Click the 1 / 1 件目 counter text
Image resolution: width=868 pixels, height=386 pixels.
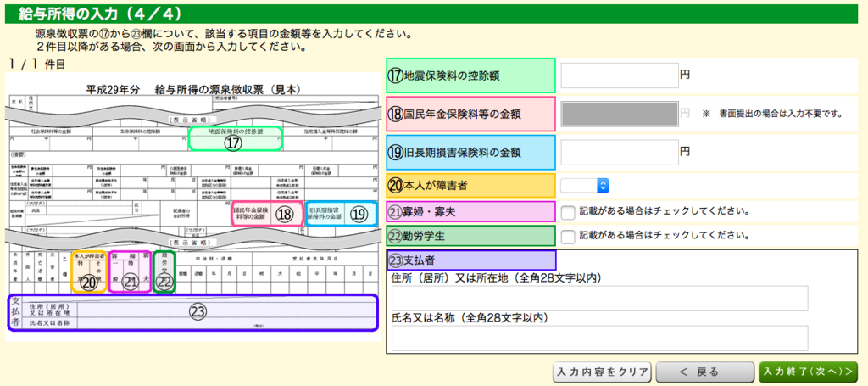pyautogui.click(x=37, y=64)
